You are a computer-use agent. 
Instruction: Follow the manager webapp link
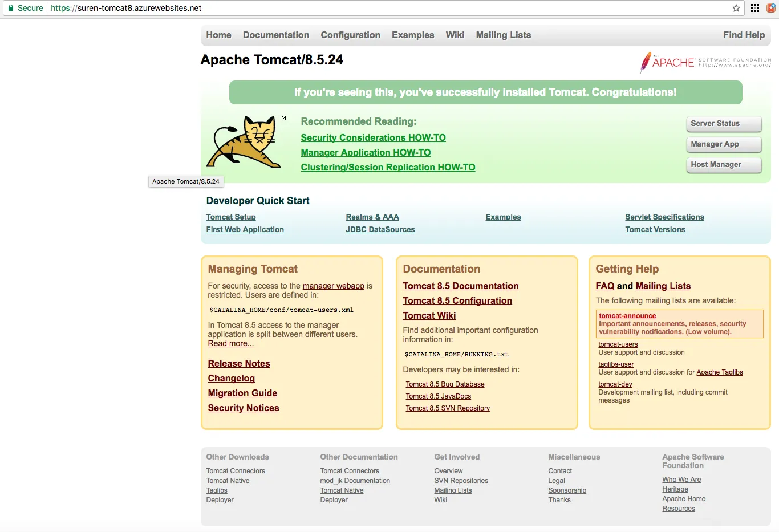coord(334,286)
